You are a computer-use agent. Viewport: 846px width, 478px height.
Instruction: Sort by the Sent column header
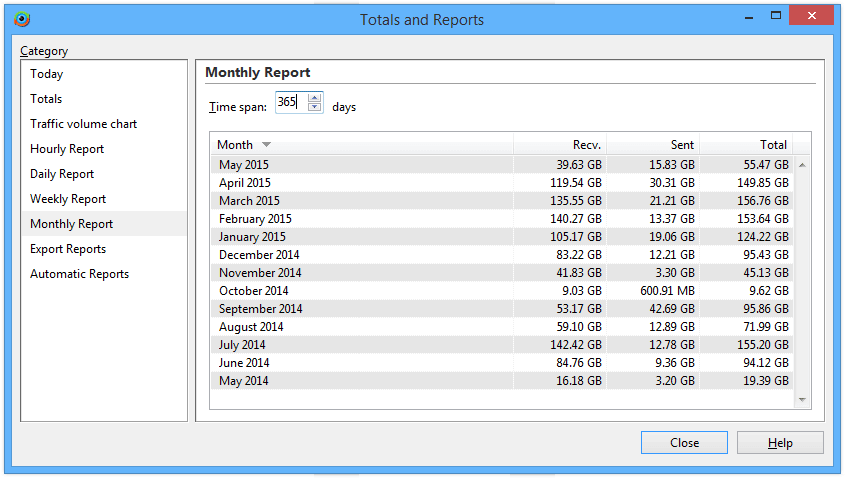click(x=653, y=145)
